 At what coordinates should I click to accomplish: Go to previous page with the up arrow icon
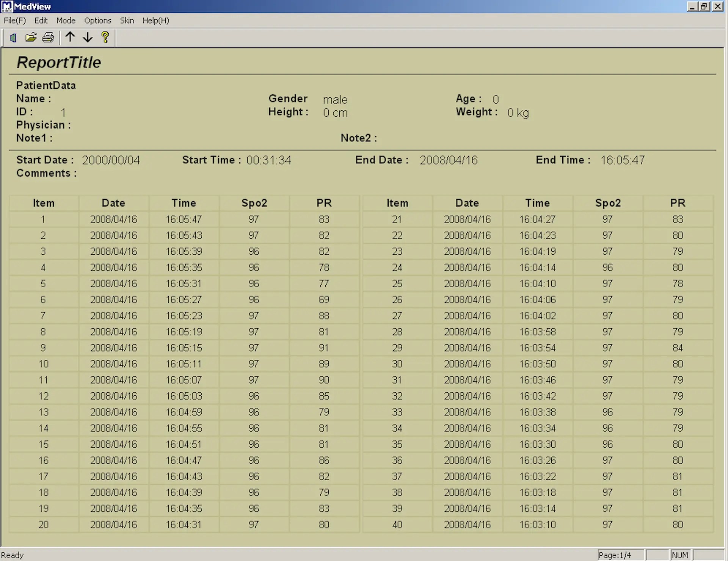coord(70,37)
